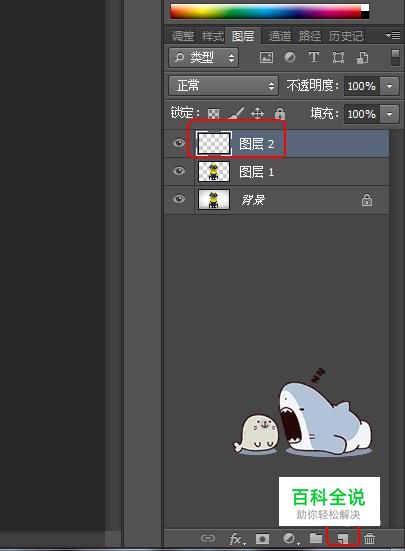Switch to the 通道 tab
This screenshot has height=551, width=405.
[280, 36]
